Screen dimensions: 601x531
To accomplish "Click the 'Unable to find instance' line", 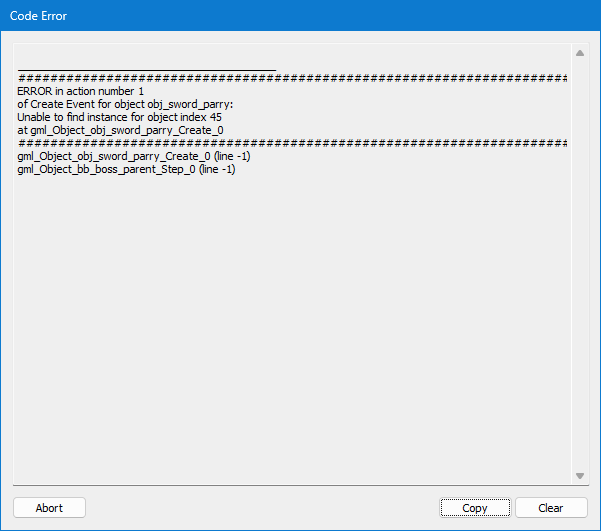I will [119, 117].
